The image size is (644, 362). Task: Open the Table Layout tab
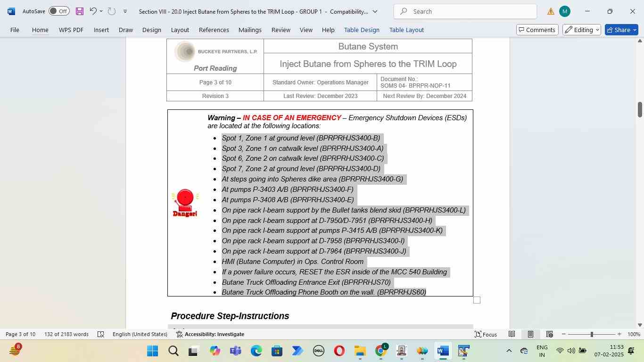406,30
